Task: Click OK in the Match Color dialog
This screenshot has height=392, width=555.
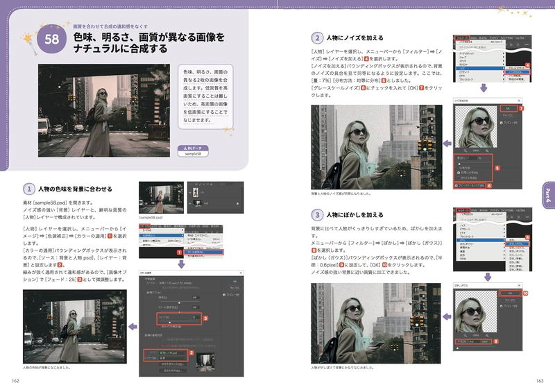Action: [234, 282]
